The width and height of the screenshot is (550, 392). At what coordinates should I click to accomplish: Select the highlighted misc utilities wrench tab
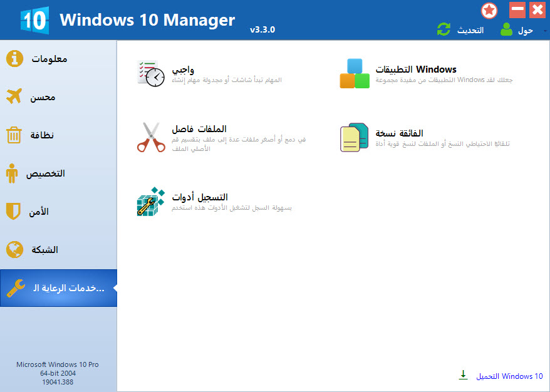[x=58, y=288]
